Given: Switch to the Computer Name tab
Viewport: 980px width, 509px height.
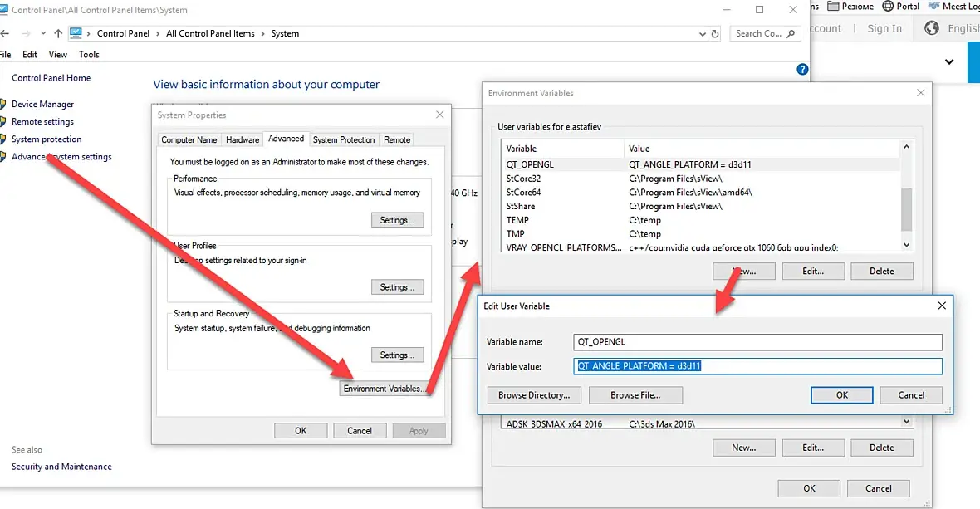Looking at the screenshot, I should (189, 139).
